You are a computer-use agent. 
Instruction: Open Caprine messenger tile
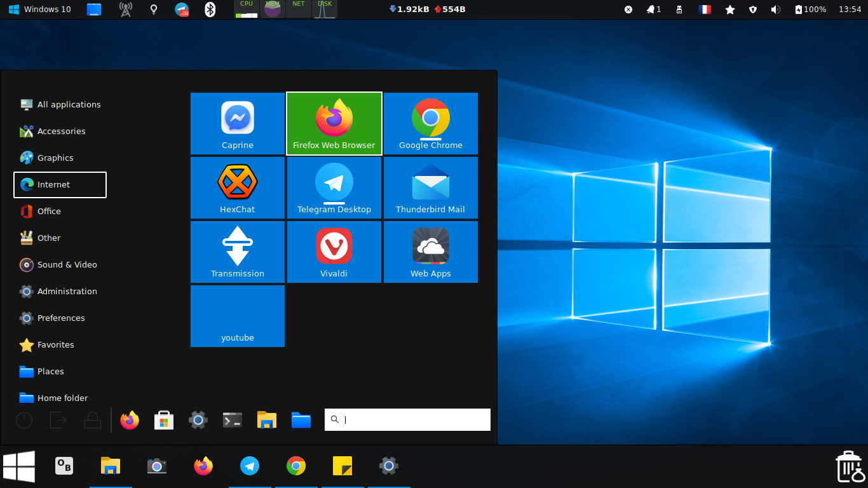pos(238,123)
